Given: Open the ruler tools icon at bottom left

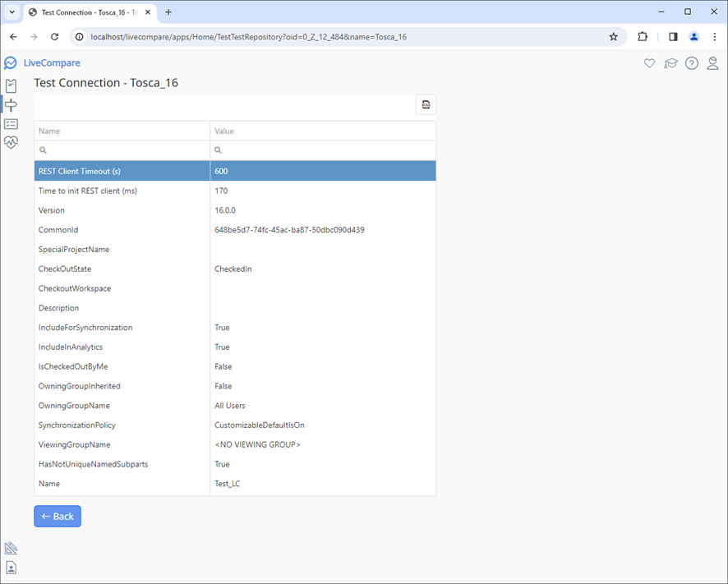Looking at the screenshot, I should (x=11, y=548).
